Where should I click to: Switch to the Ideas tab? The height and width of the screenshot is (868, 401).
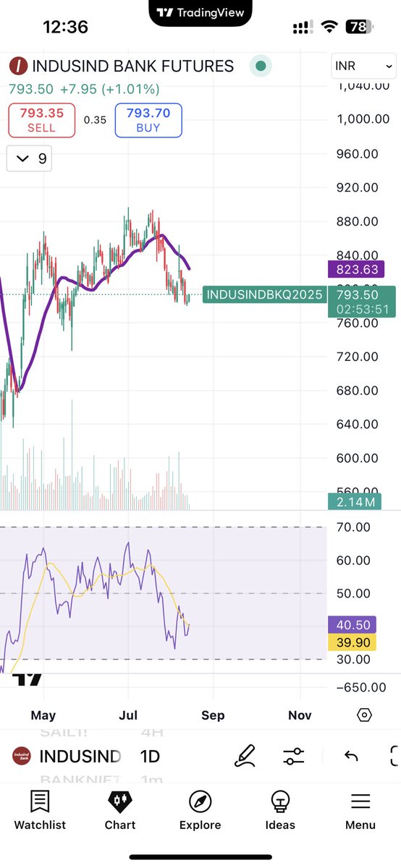(x=280, y=810)
